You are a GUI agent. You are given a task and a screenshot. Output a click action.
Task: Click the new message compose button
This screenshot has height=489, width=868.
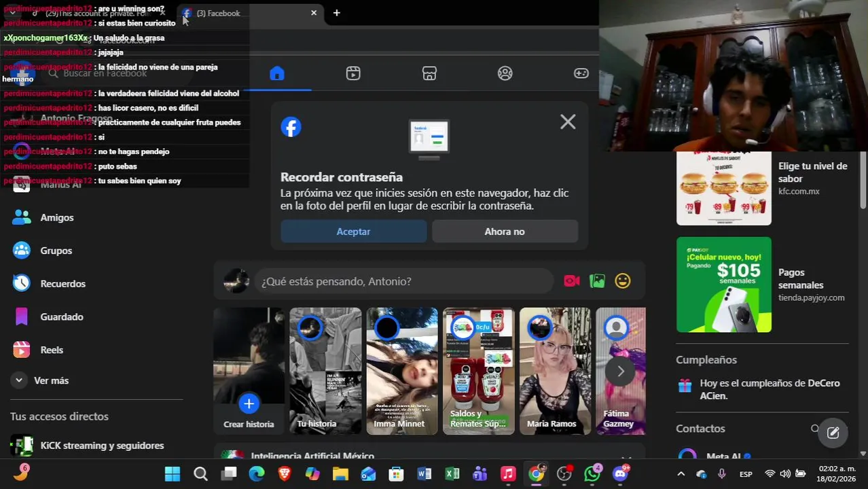pos(833,433)
